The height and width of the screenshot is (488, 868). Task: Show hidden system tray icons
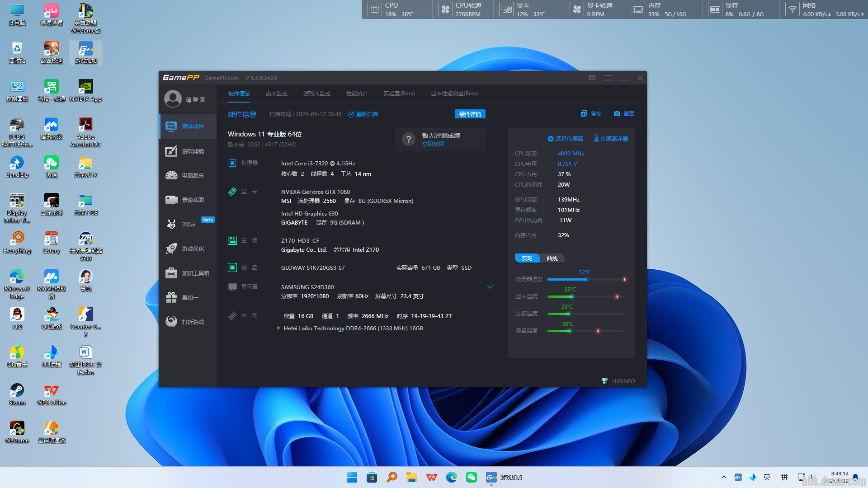pos(724,477)
